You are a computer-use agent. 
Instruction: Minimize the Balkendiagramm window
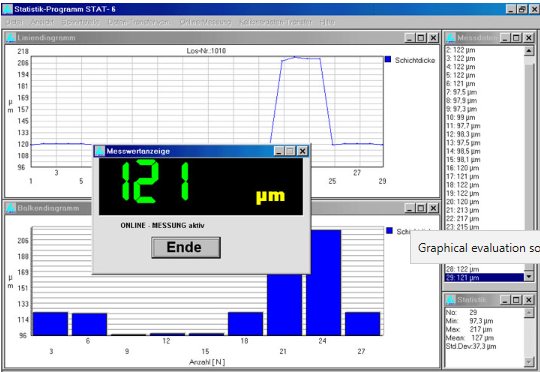click(409, 208)
